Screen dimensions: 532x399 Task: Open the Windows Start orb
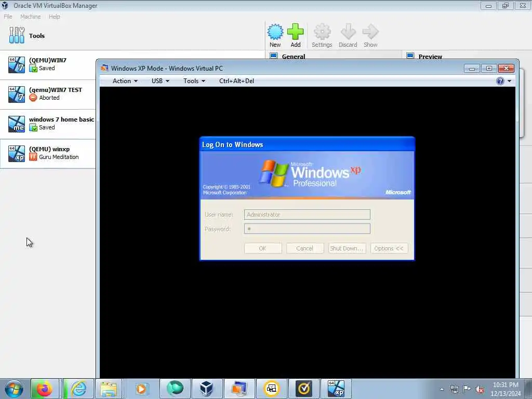[x=14, y=389]
